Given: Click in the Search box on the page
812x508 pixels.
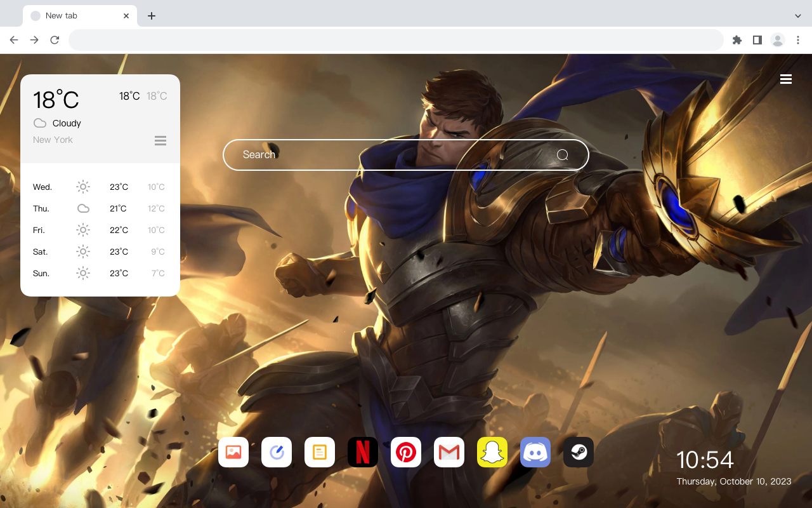Looking at the screenshot, I should point(406,155).
